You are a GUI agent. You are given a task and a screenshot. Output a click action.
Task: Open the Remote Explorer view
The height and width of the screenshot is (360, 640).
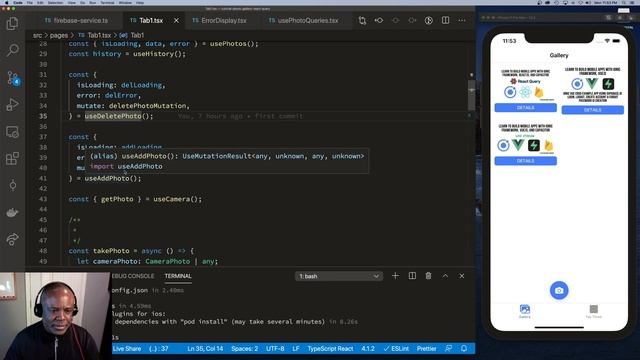pos(12,132)
